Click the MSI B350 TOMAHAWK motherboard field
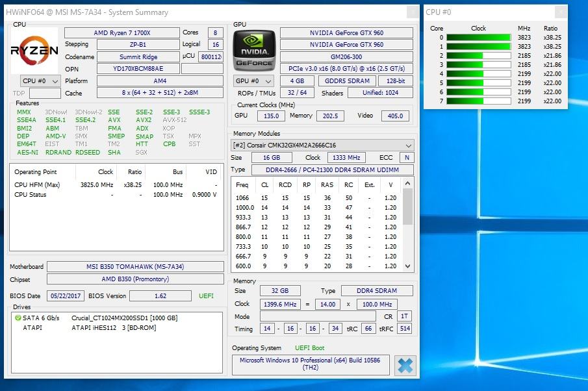The image size is (588, 391). point(135,266)
